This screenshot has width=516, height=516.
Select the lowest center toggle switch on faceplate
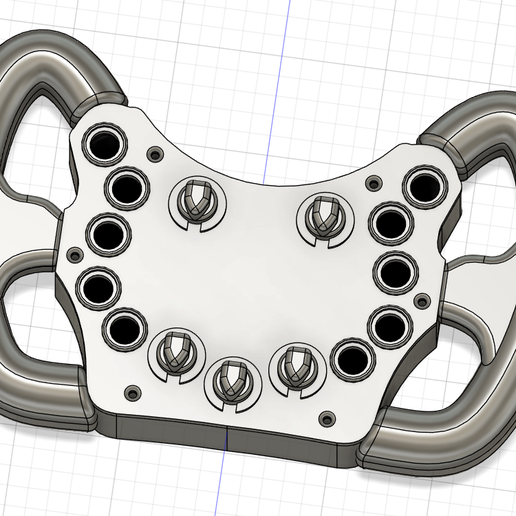(x=233, y=382)
